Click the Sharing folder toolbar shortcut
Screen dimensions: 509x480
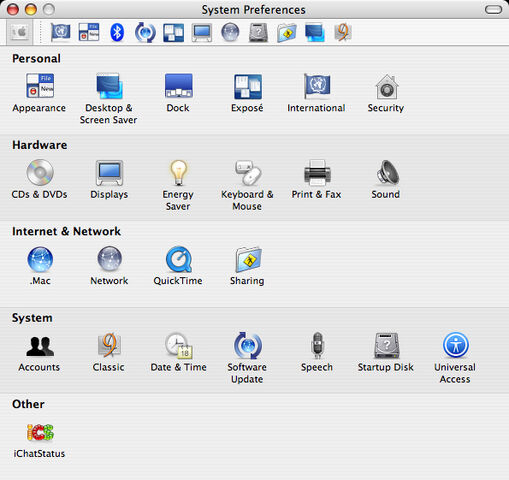coord(287,32)
